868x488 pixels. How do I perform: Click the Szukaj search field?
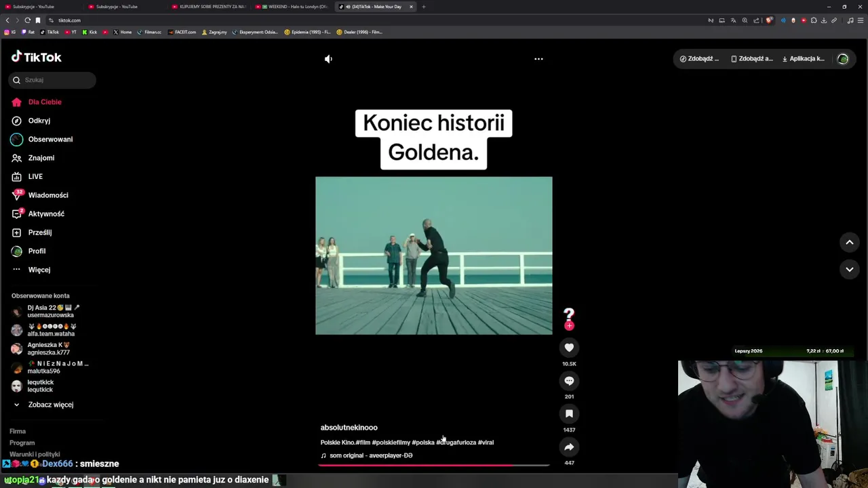(53, 80)
